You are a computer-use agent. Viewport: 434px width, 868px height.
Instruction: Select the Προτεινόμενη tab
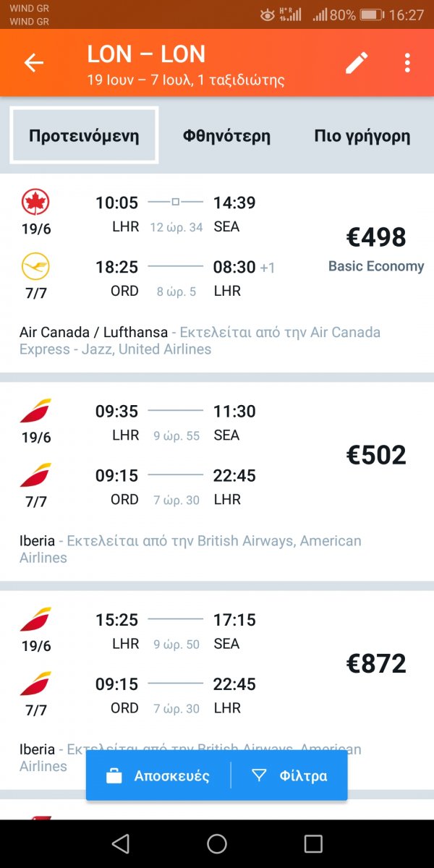click(84, 136)
